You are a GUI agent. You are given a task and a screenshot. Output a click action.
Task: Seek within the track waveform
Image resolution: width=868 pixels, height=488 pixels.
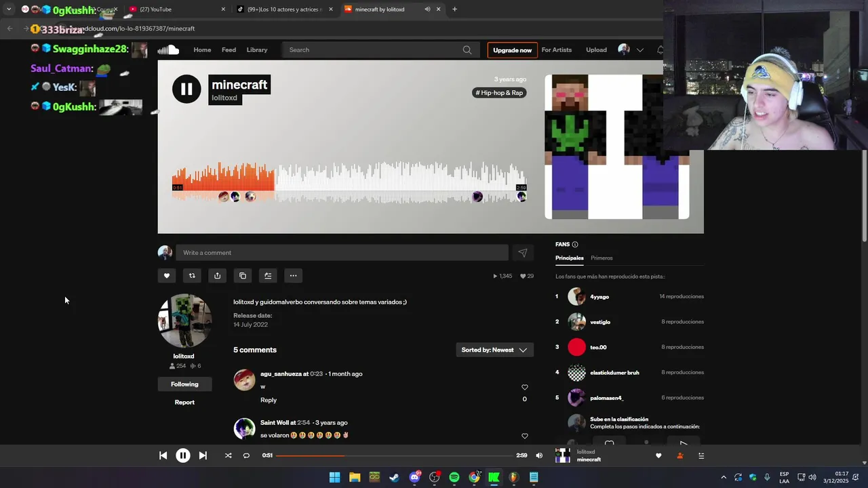349,182
